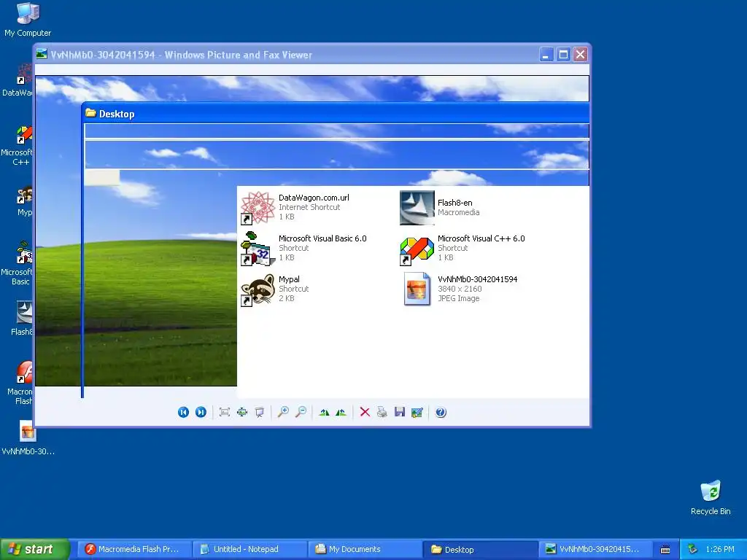Delete image with red X icon
Screen dimensions: 747x560
[x=365, y=413]
